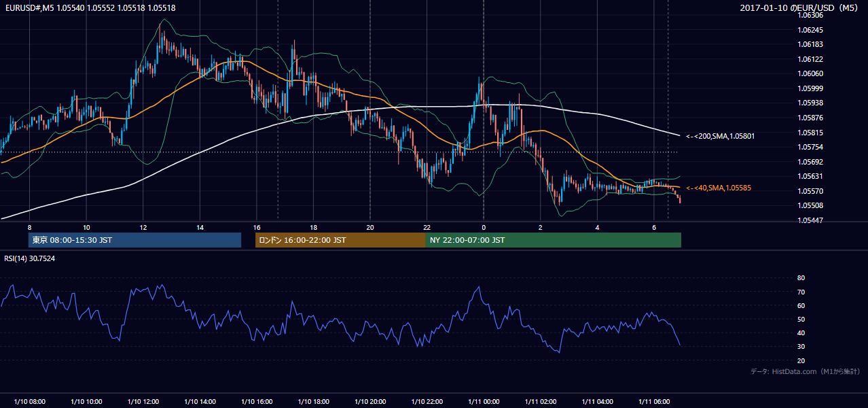Click price axis label 1.05631

[x=810, y=176]
